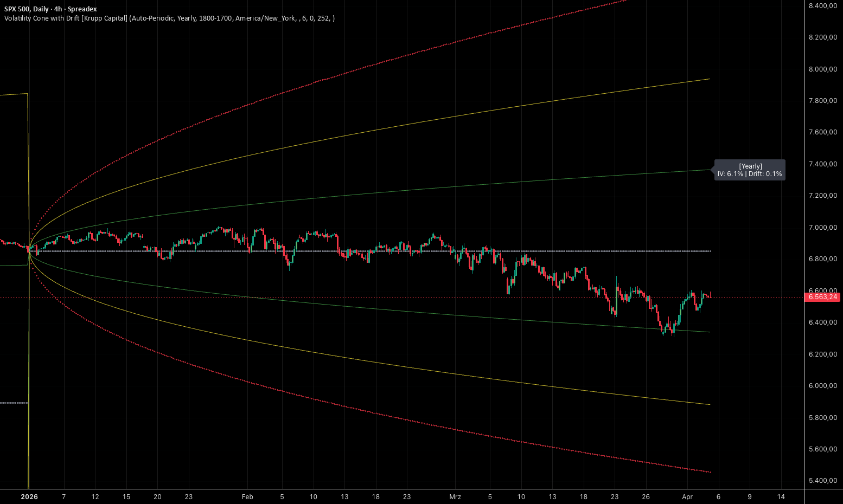Click the 8.400,00 price axis label
The image size is (843, 504).
(823, 5)
